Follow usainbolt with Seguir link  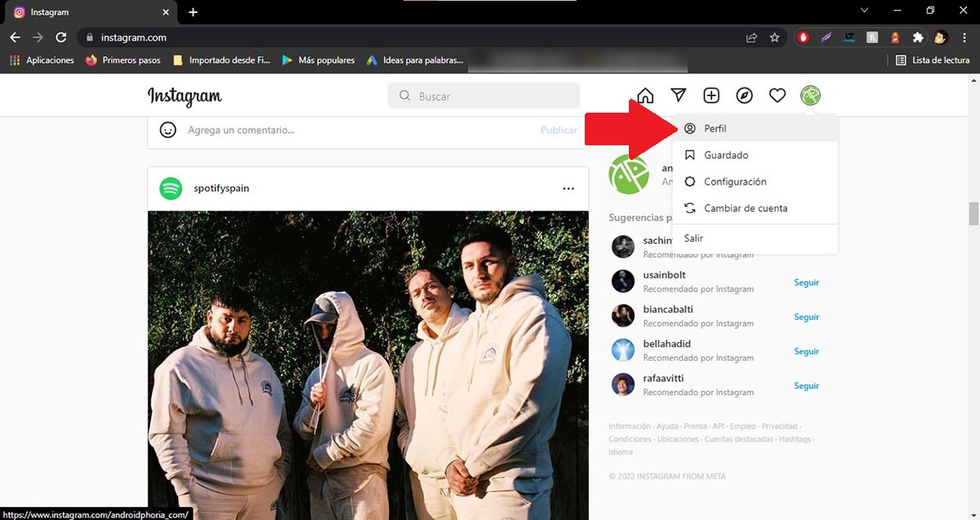click(806, 282)
